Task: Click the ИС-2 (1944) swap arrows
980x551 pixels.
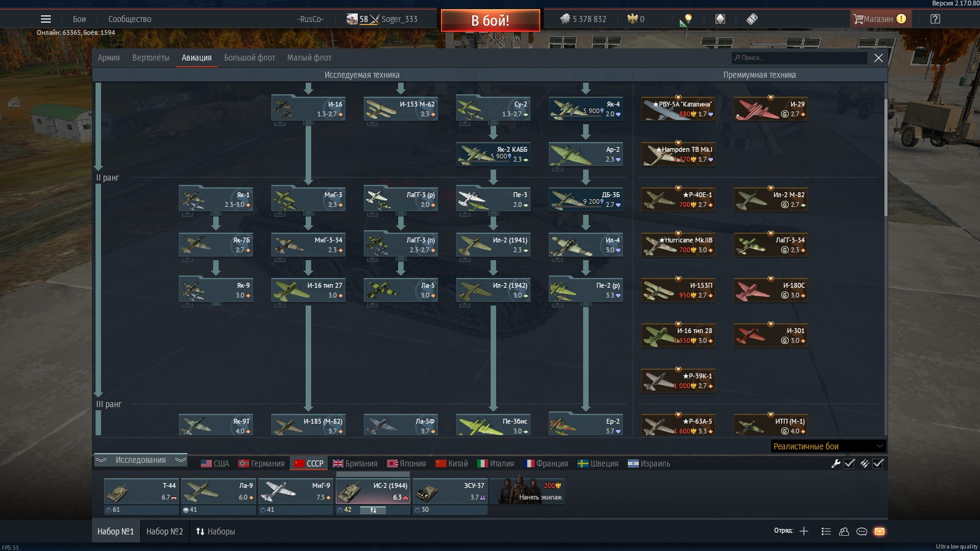Action: (x=373, y=509)
